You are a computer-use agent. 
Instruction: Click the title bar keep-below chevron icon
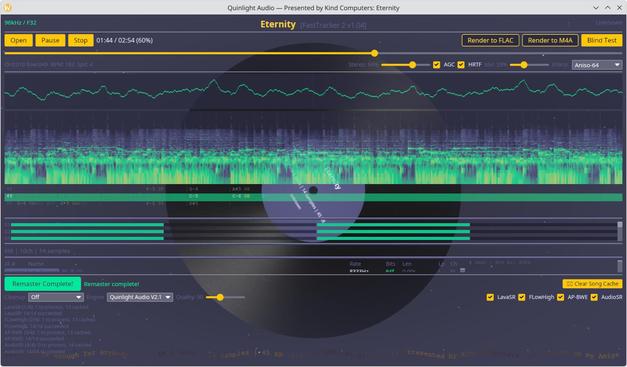[x=596, y=8]
